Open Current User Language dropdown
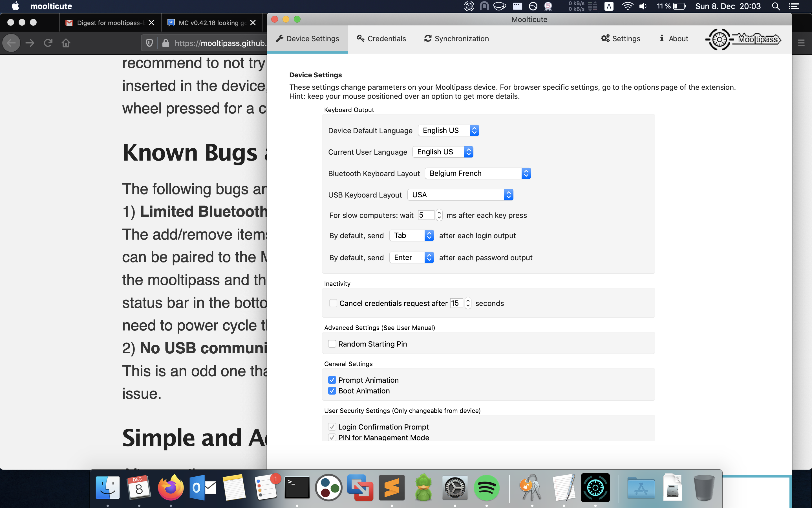Viewport: 812px width, 508px height. tap(443, 152)
